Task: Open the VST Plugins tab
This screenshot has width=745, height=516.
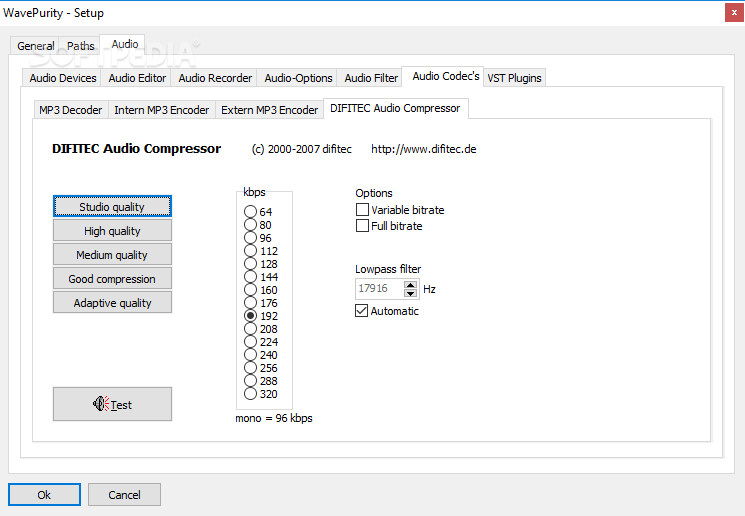Action: click(x=514, y=78)
